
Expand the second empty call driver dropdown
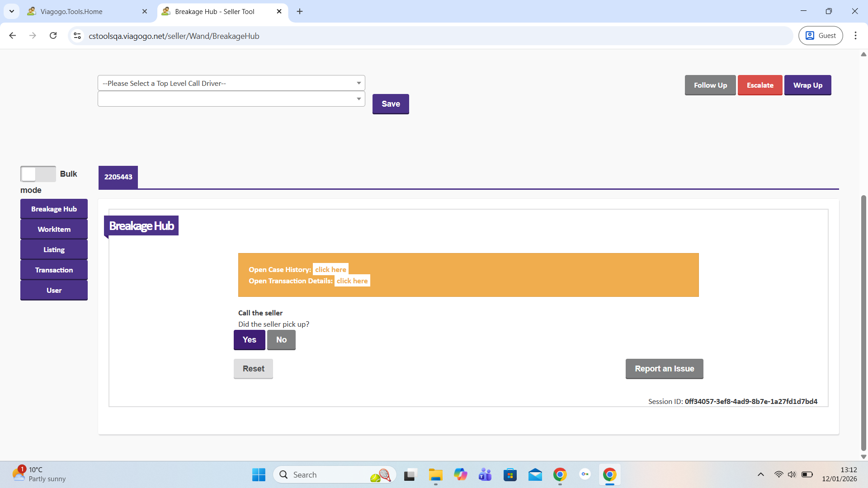(x=231, y=99)
